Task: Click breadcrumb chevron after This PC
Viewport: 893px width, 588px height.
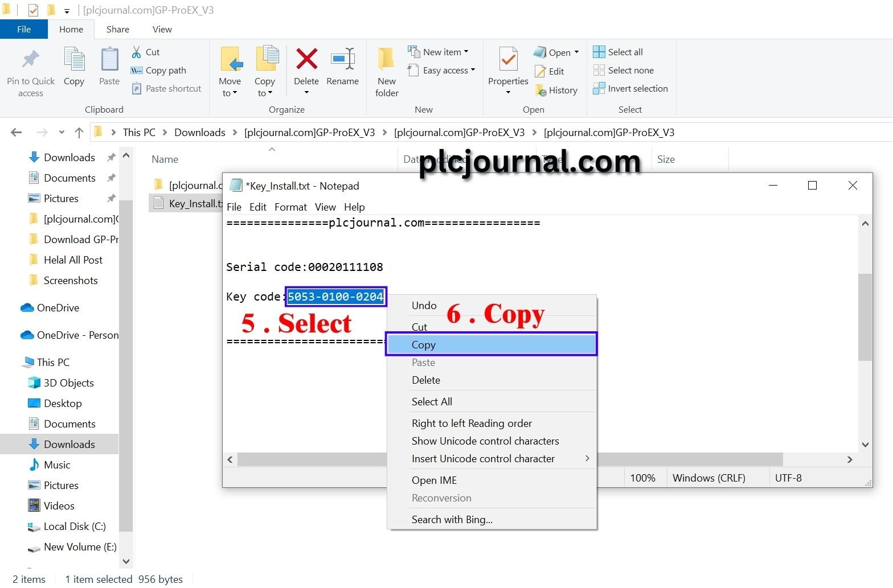Action: pos(165,132)
